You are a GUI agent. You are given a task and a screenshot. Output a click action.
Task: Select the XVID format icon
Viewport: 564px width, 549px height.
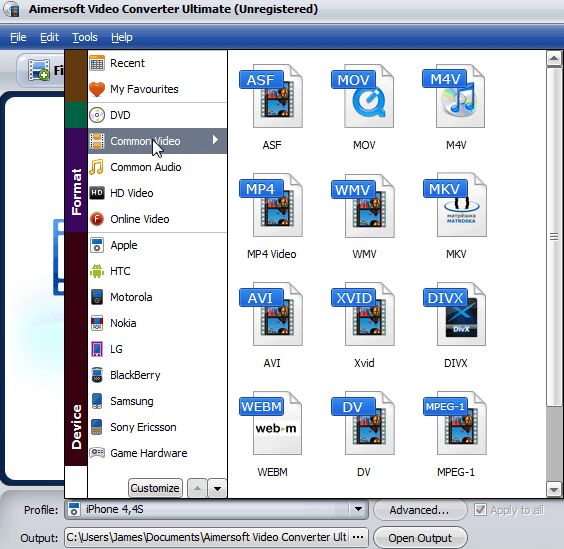tap(363, 314)
